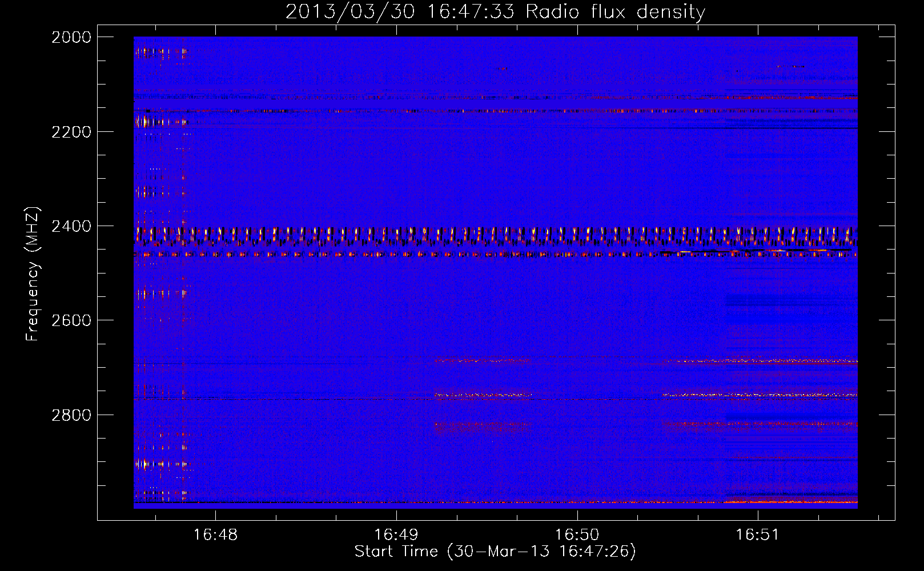The height and width of the screenshot is (571, 924).
Task: Click the 2000 frequency tick label
Action: tap(71, 37)
